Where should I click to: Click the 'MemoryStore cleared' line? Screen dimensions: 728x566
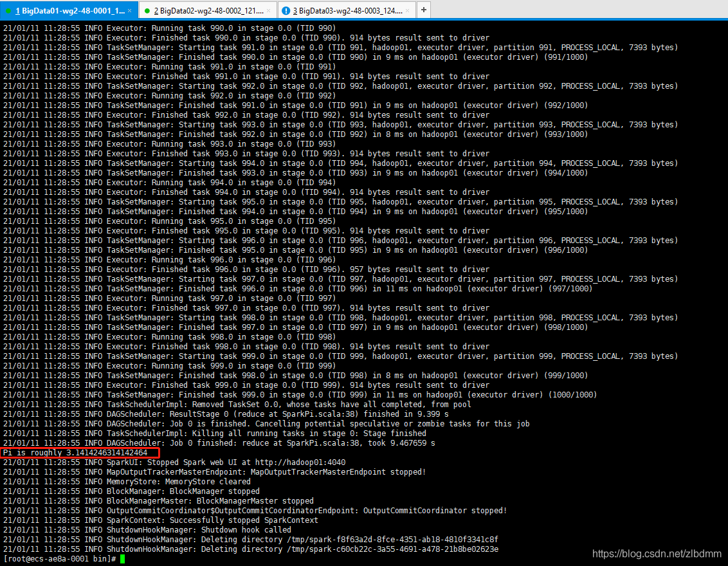[127, 482]
